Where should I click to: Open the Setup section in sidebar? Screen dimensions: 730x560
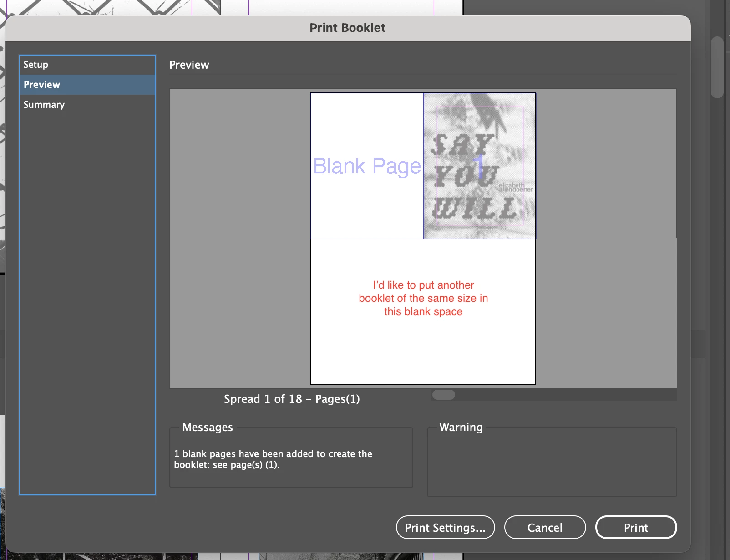pyautogui.click(x=87, y=65)
